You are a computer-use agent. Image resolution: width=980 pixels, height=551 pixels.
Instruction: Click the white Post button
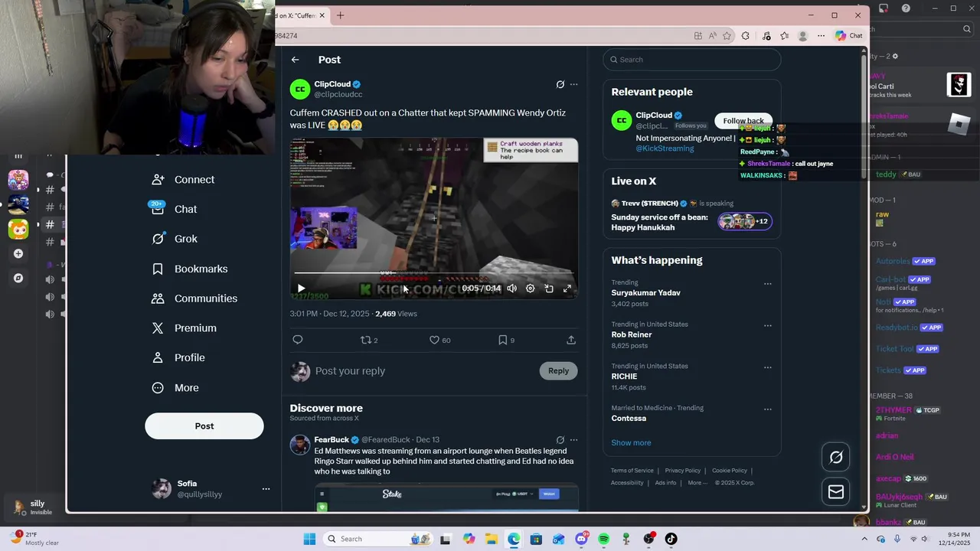pyautogui.click(x=204, y=426)
